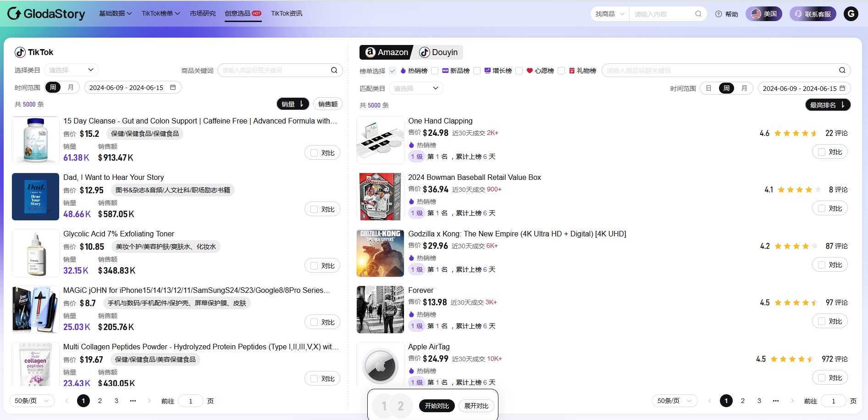868x420 pixels.
Task: Check 对比 for One Hand Clapping
Action: pos(822,152)
